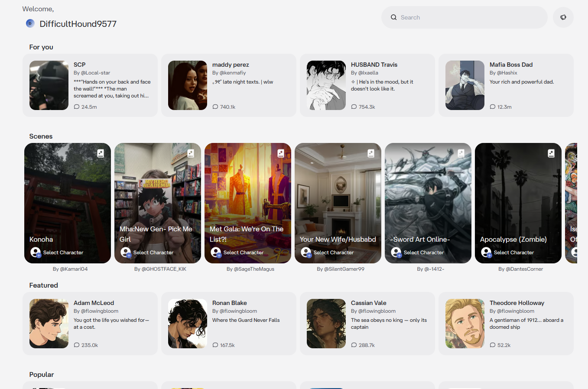The width and height of the screenshot is (588, 389).
Task: Open Cassian Vale portrait thumbnail
Action: [326, 324]
